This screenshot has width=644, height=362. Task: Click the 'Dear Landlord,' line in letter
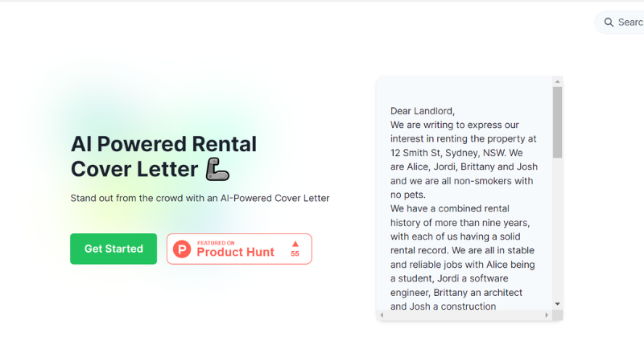point(422,111)
